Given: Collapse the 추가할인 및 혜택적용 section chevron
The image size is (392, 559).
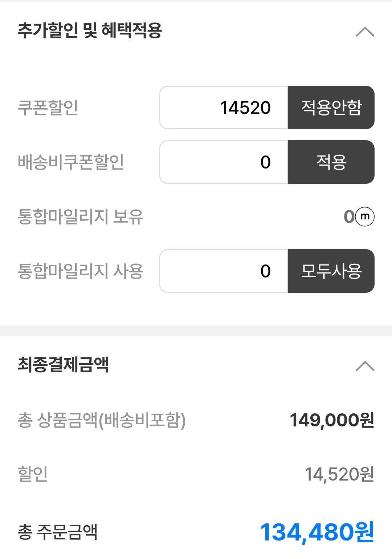Looking at the screenshot, I should click(x=365, y=32).
